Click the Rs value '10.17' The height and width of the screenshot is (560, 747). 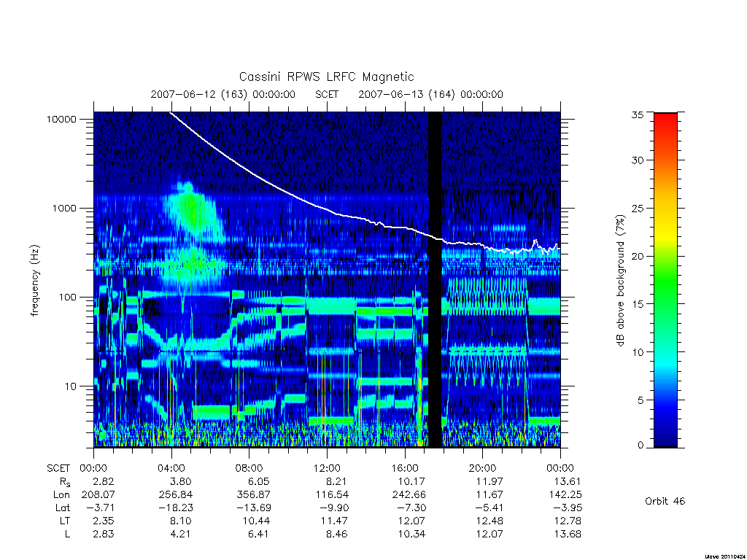411,481
